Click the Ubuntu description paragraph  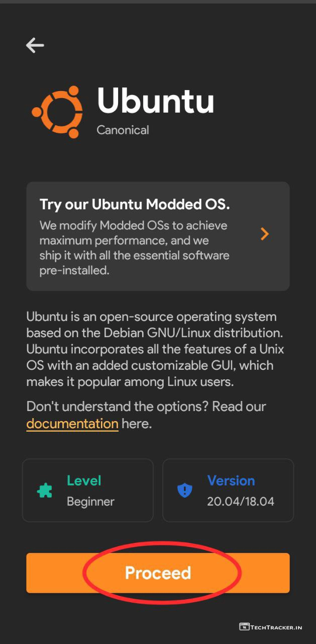point(151,349)
